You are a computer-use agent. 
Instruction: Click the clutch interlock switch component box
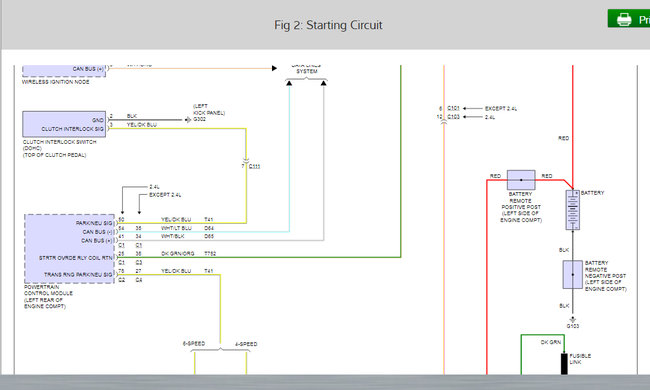coord(64,124)
